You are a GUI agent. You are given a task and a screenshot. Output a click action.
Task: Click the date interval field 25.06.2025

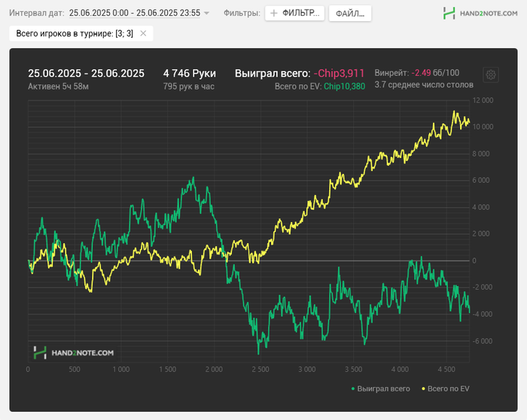pyautogui.click(x=135, y=13)
